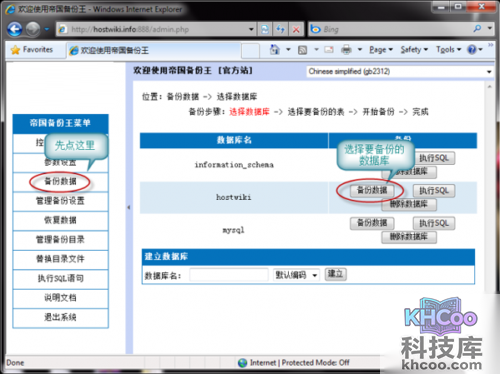This screenshot has width=500, height=374.
Task: Click the Read Mail toolbar icon
Action: tap(329, 50)
